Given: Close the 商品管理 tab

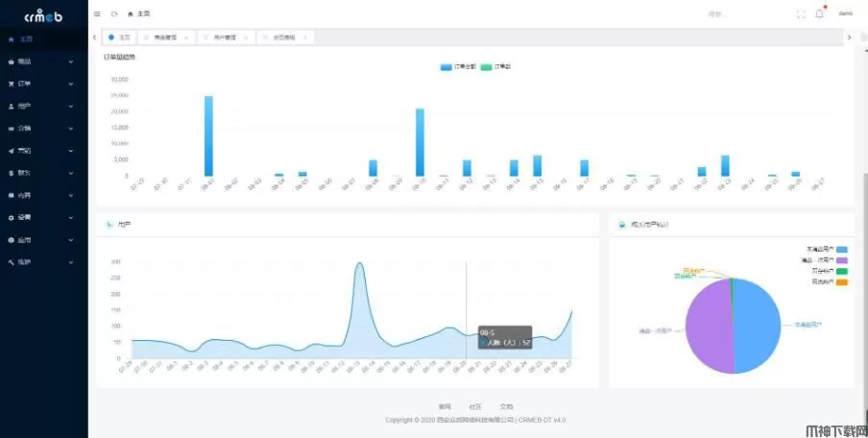Looking at the screenshot, I should click(186, 37).
